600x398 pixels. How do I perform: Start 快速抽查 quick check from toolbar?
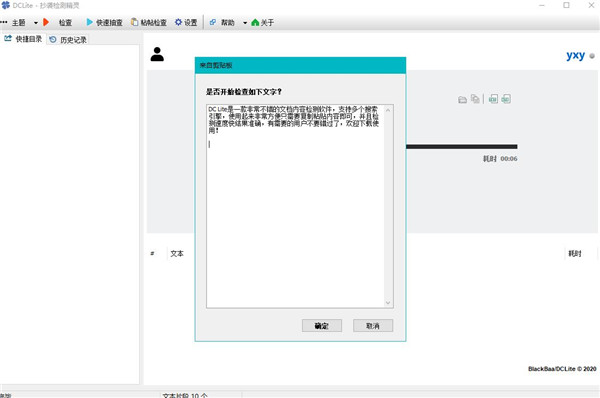[104, 23]
